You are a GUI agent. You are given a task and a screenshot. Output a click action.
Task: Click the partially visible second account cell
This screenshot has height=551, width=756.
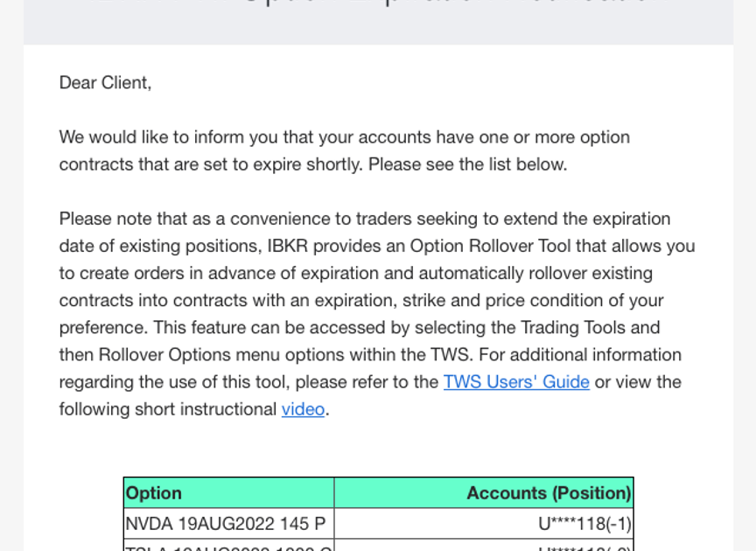coord(584,547)
